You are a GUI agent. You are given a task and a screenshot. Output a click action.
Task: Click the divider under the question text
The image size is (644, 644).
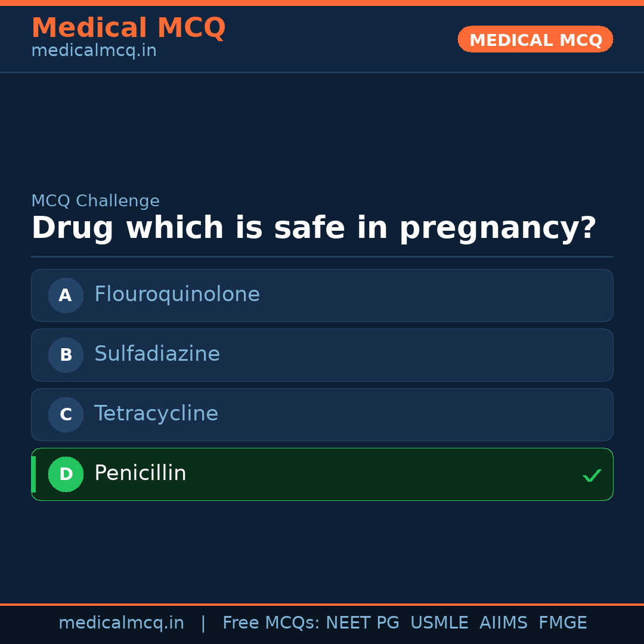322,258
